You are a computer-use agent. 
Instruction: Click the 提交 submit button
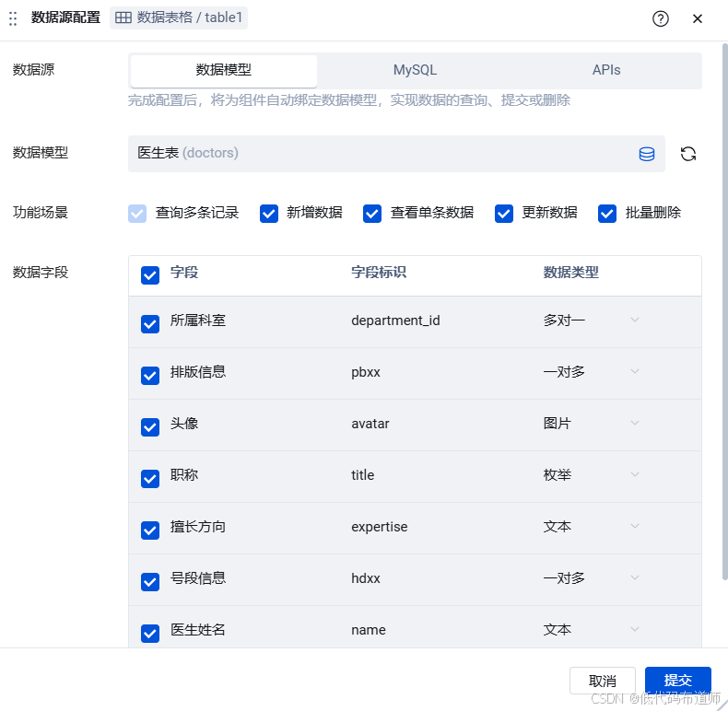(678, 681)
